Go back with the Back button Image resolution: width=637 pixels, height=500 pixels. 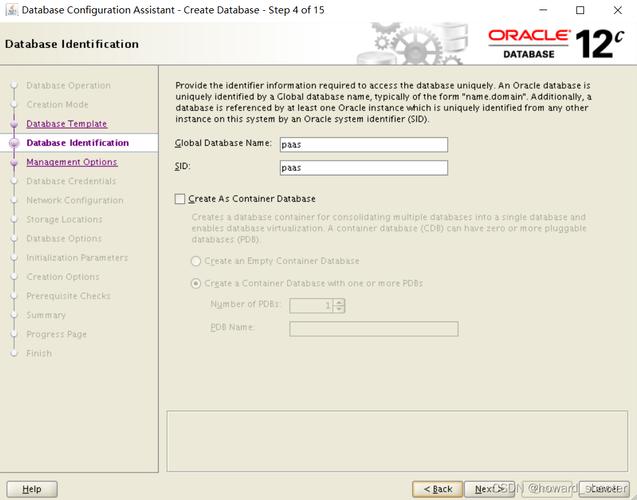(438, 489)
